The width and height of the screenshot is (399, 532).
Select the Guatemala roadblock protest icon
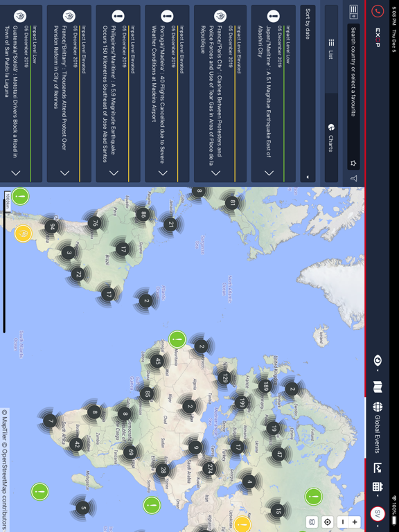point(20,16)
